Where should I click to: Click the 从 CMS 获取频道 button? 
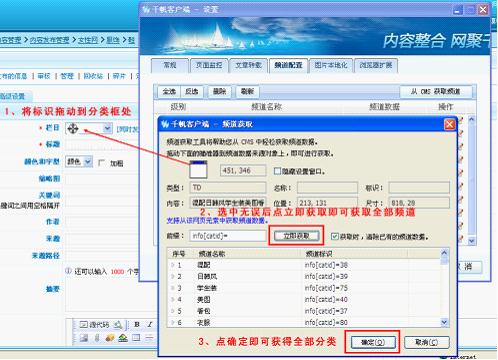(x=435, y=91)
